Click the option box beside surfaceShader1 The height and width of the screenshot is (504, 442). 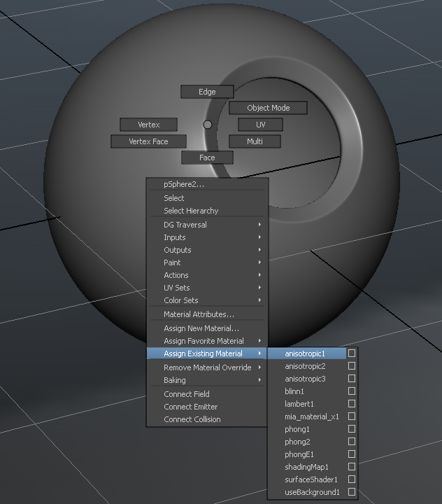point(352,479)
